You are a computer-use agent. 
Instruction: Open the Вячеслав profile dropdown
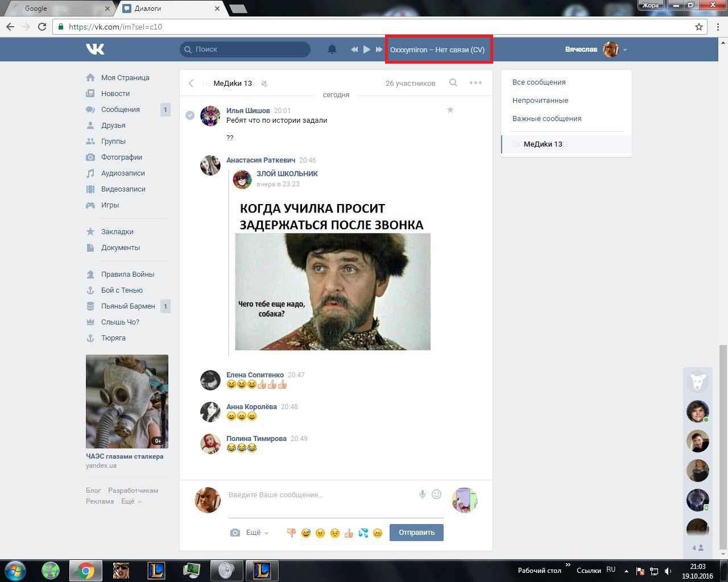596,49
